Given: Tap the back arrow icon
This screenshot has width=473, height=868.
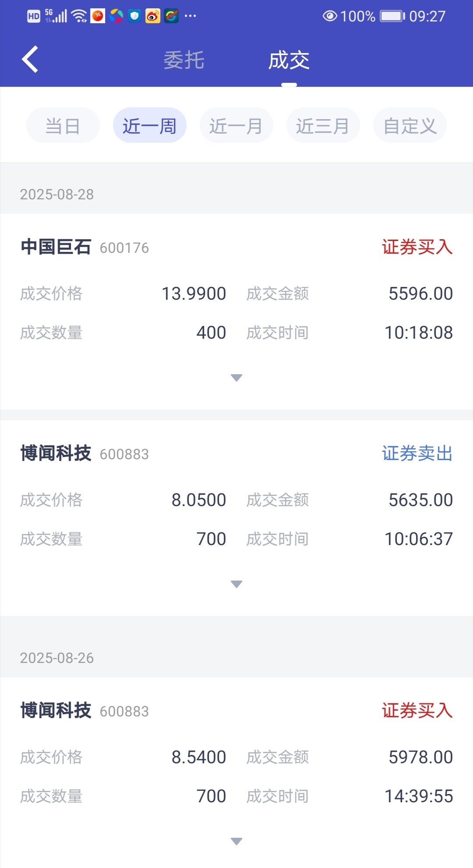Looking at the screenshot, I should coord(30,59).
